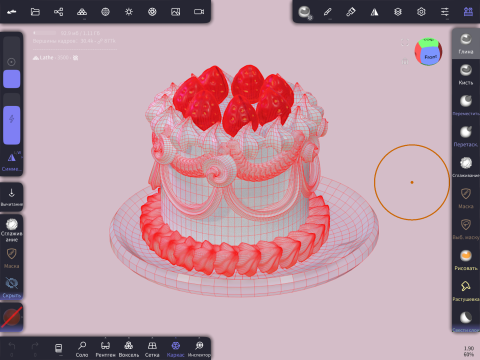This screenshot has height=360, width=480.
Task: Select the Сглаживание tool in right panel
Action: pyautogui.click(x=466, y=167)
